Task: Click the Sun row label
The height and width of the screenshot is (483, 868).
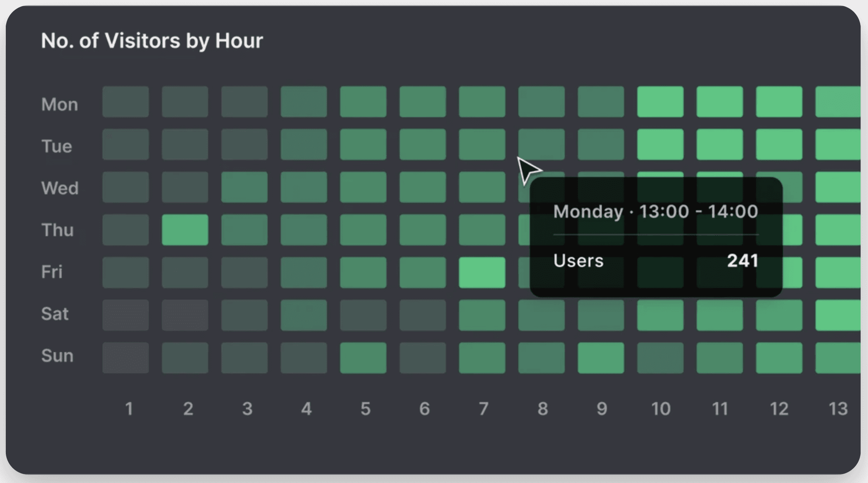Action: pyautogui.click(x=57, y=355)
